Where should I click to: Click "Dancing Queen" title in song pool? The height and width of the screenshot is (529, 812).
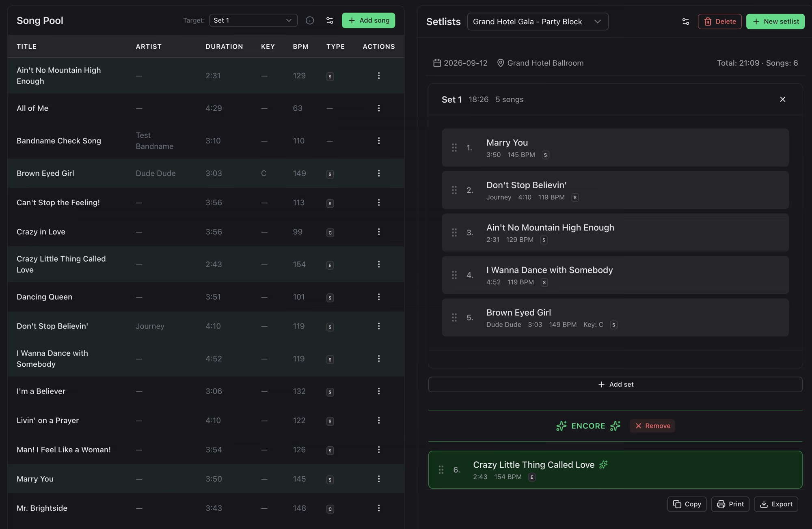(44, 297)
